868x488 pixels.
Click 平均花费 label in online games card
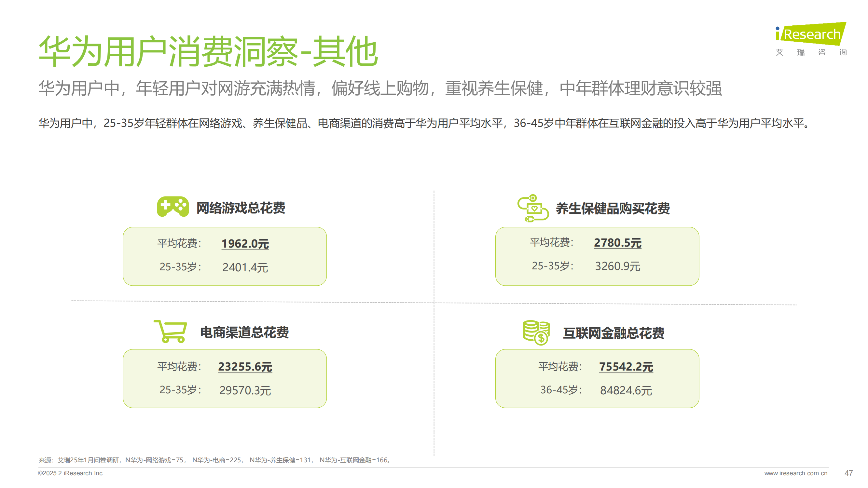pos(179,243)
